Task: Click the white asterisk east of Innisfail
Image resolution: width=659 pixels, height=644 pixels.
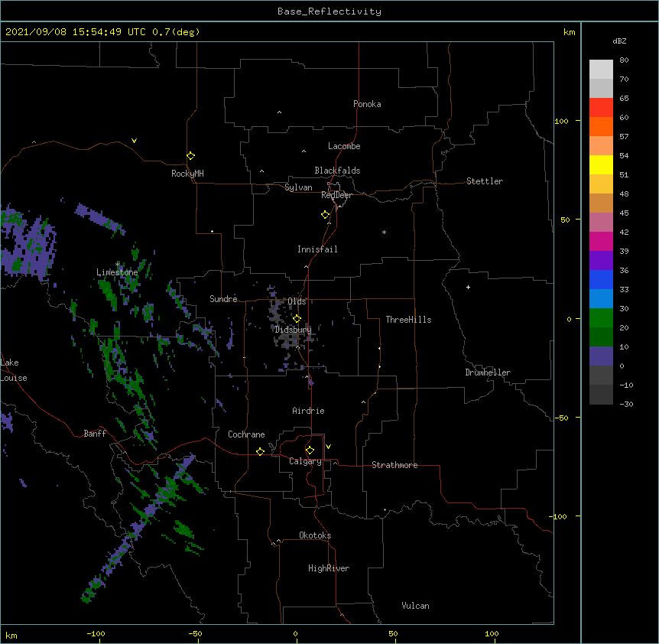Action: (384, 232)
